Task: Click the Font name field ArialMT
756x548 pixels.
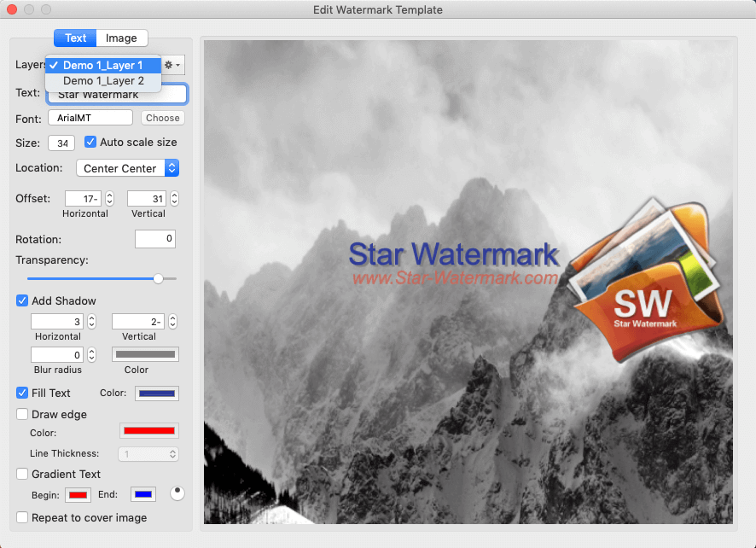Action: click(90, 118)
